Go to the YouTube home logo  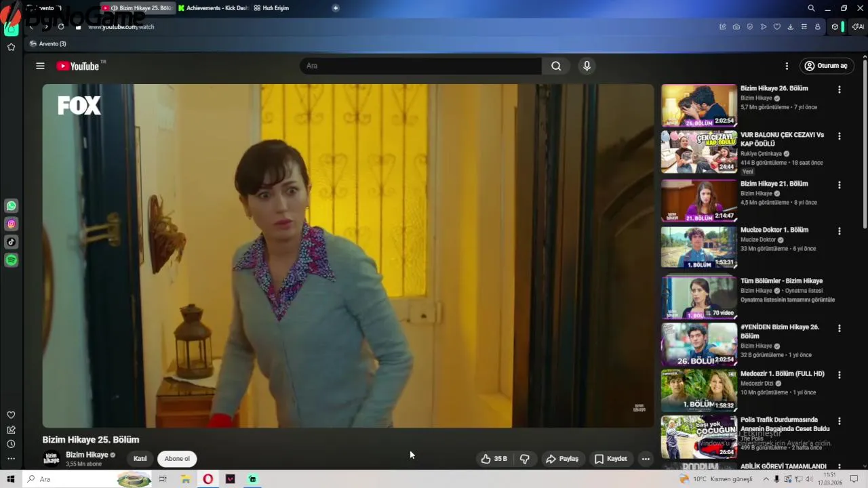point(78,66)
